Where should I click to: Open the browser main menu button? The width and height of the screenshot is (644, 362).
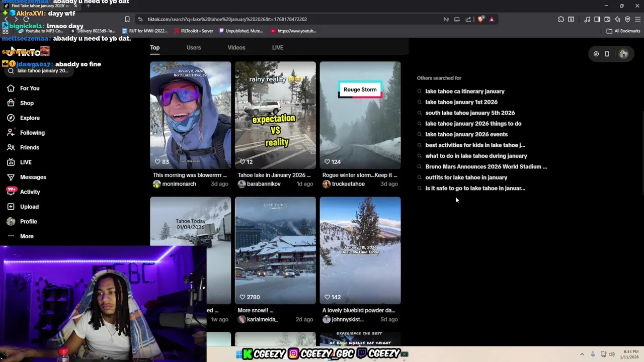(x=637, y=19)
